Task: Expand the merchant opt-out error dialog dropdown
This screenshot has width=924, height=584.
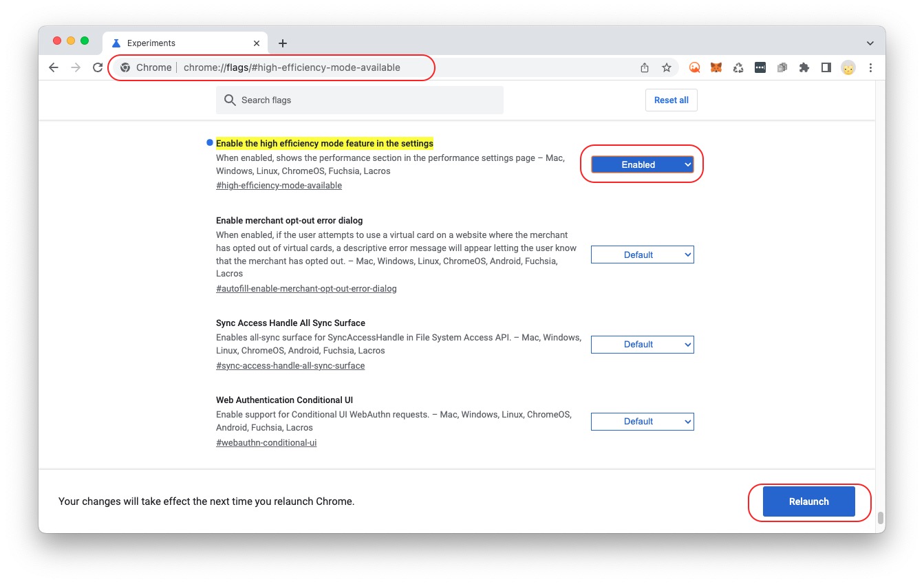Action: tap(642, 255)
